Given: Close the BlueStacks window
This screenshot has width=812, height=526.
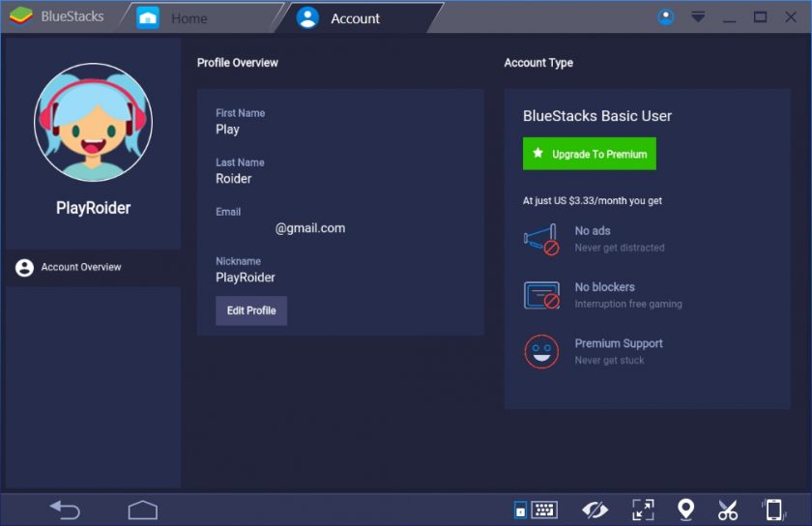Looking at the screenshot, I should pos(791,17).
